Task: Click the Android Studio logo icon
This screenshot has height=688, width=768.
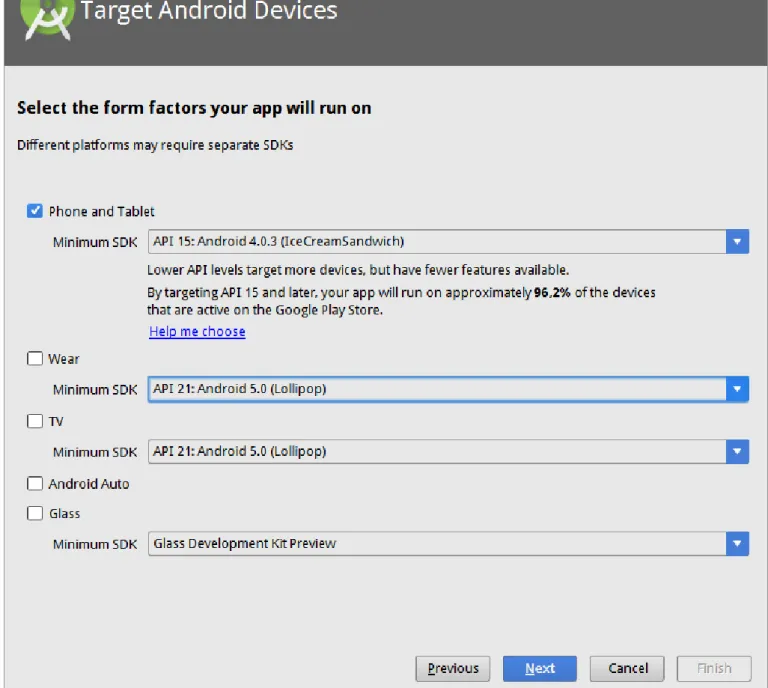Action: click(48, 19)
